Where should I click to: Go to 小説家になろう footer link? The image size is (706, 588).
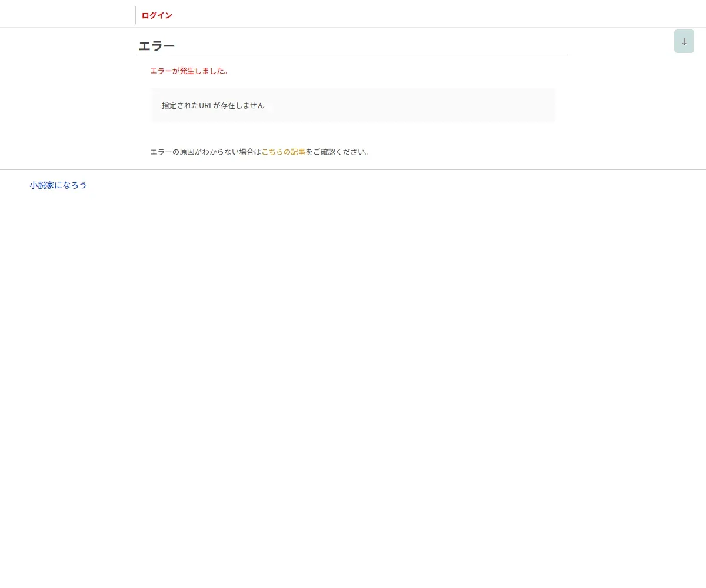click(x=58, y=185)
